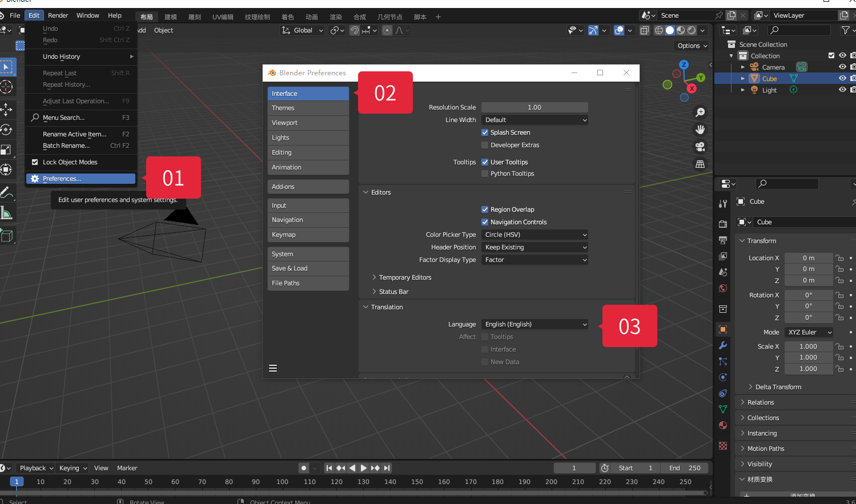Image resolution: width=856 pixels, height=504 pixels.
Task: Open the Themes preferences tab
Action: 308,108
